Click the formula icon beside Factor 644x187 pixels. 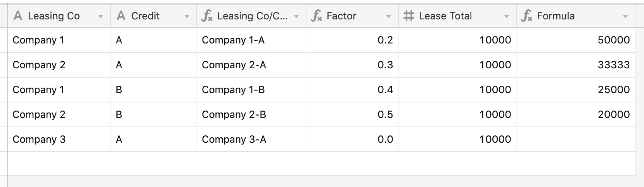316,16
